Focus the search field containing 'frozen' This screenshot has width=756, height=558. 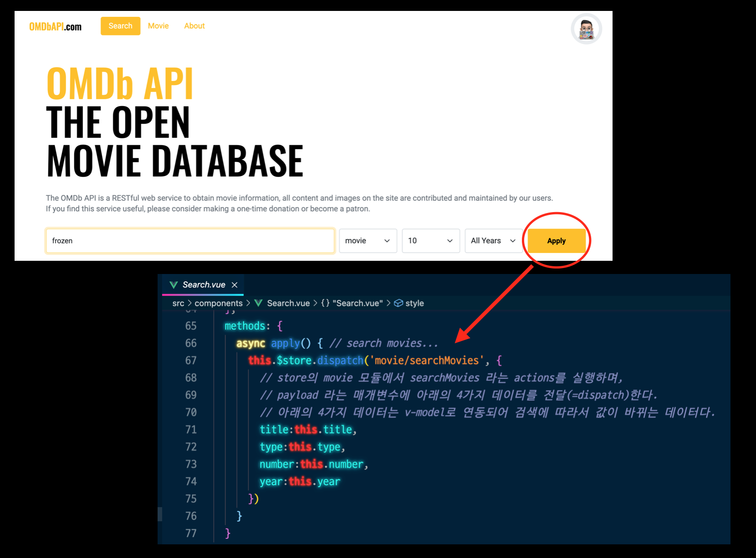point(190,241)
